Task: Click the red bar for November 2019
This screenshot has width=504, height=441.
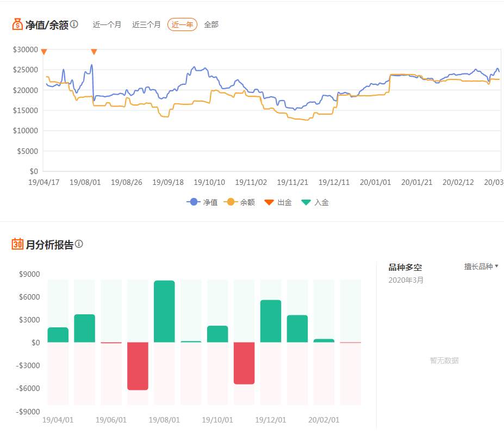Action: tap(244, 363)
